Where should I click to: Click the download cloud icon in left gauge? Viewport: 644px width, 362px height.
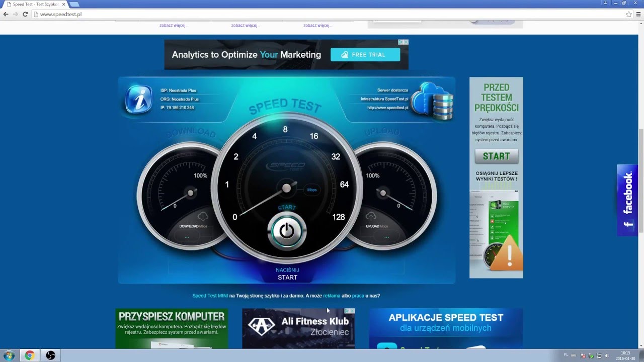[203, 216]
